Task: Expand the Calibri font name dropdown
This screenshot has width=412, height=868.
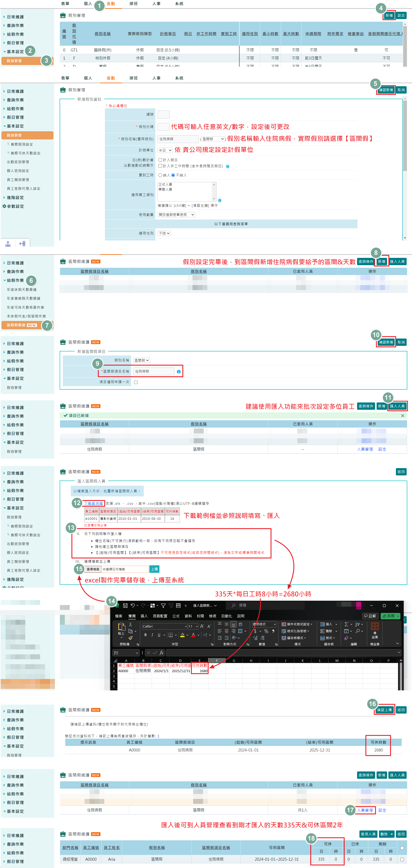Action: coord(186,626)
